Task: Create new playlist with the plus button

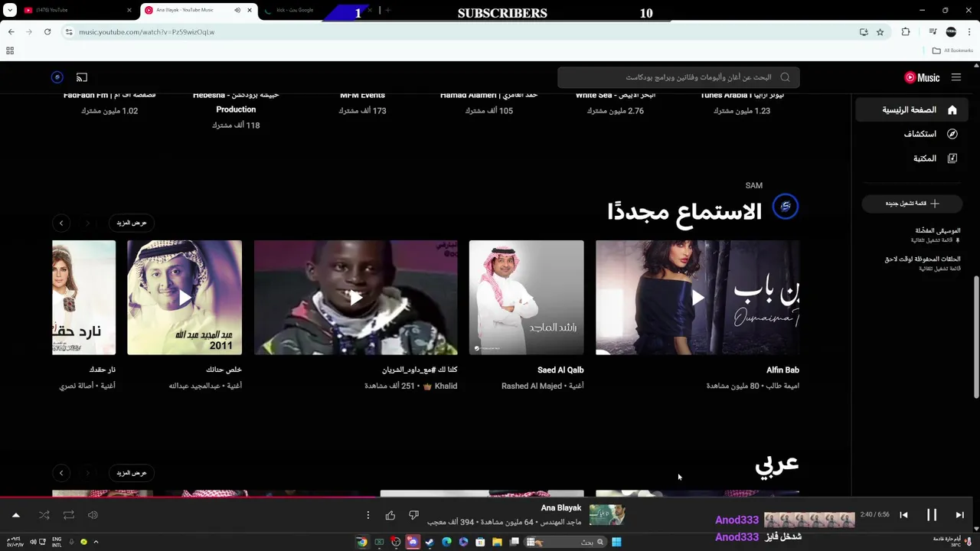Action: pos(912,204)
